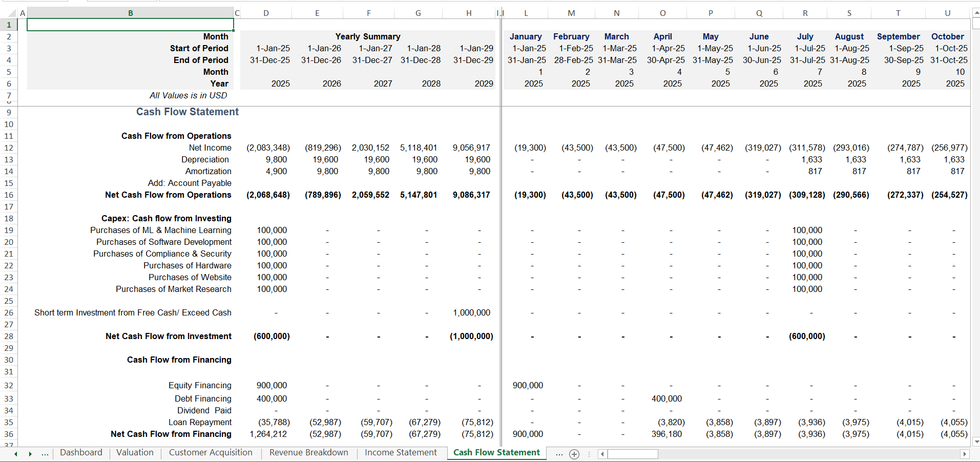The image size is (980, 462).
Task: Click All Values is in USD note
Action: (188, 96)
